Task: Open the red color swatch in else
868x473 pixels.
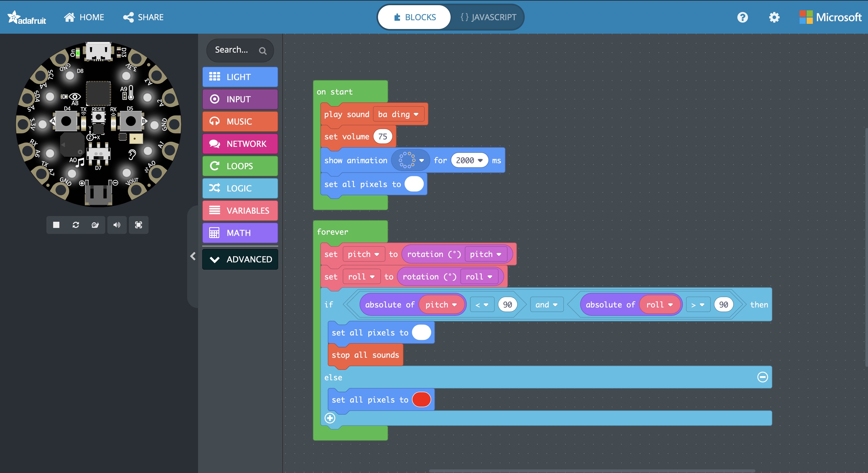Action: click(x=421, y=400)
